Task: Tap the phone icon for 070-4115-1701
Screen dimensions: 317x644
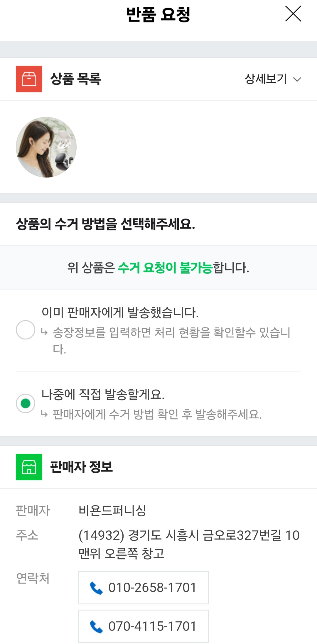Action: [x=96, y=626]
